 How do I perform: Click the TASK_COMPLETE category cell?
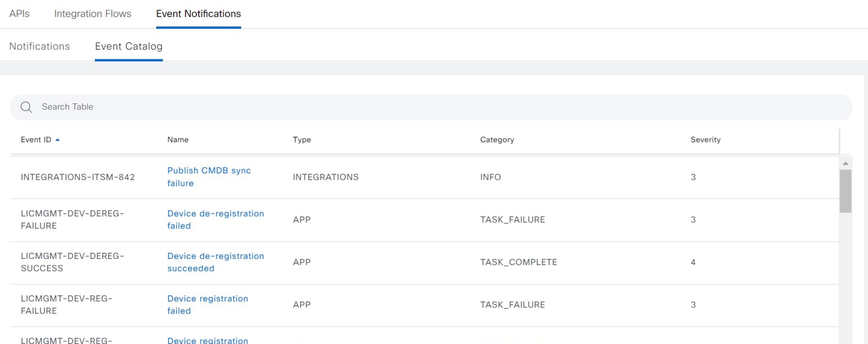518,262
